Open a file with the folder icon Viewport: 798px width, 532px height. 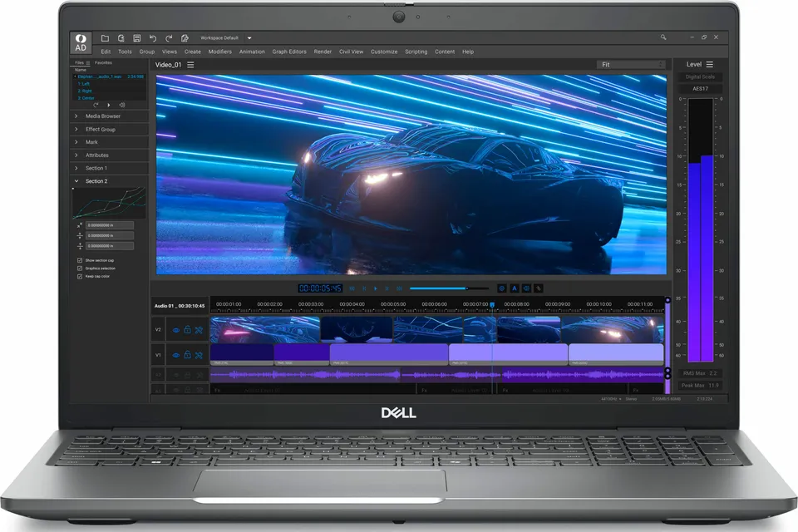click(x=105, y=38)
